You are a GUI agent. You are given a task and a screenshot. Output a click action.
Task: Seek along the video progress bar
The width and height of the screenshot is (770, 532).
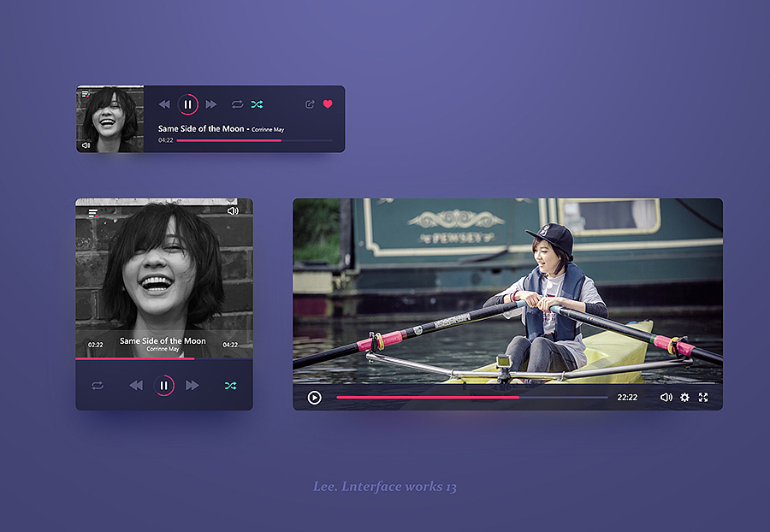pyautogui.click(x=472, y=398)
